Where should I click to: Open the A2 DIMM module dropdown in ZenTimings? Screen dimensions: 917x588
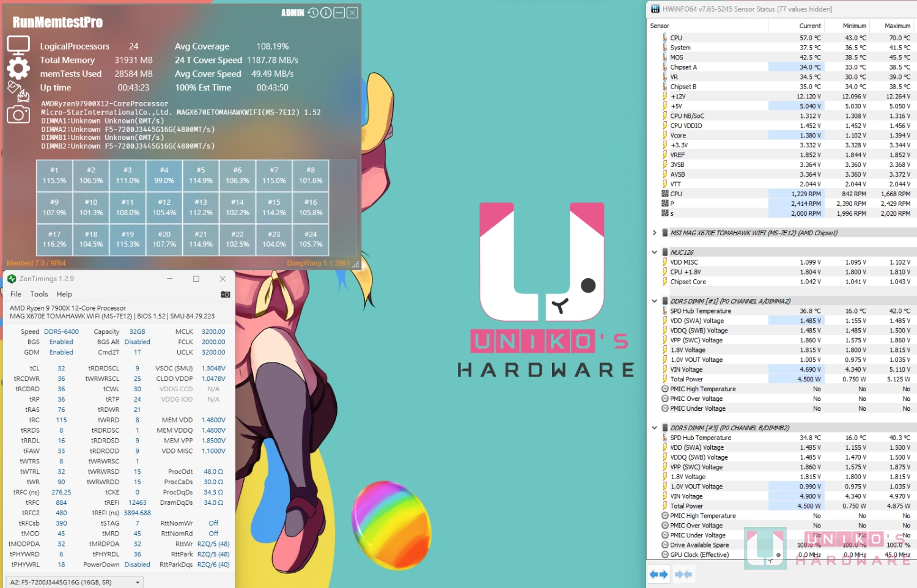click(75, 582)
